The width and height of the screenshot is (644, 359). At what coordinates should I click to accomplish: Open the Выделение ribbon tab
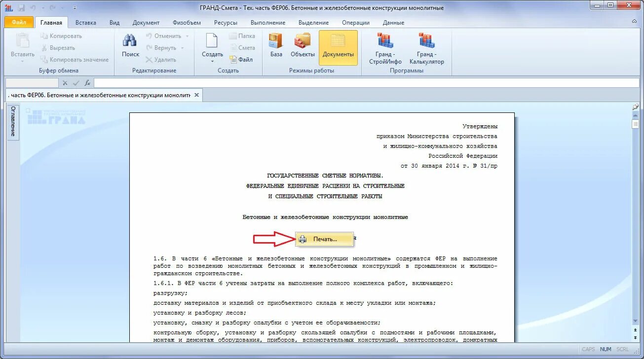(x=313, y=23)
